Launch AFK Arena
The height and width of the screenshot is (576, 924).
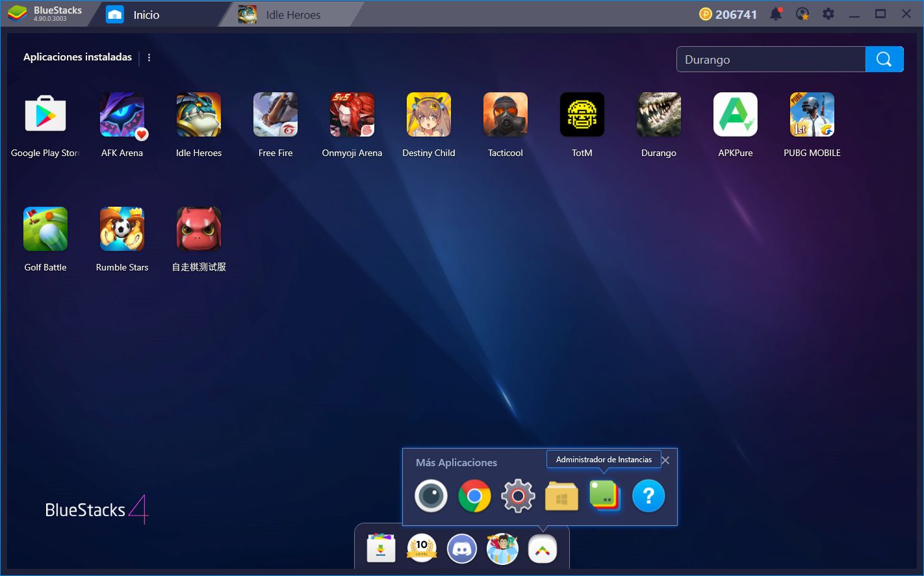pos(122,114)
